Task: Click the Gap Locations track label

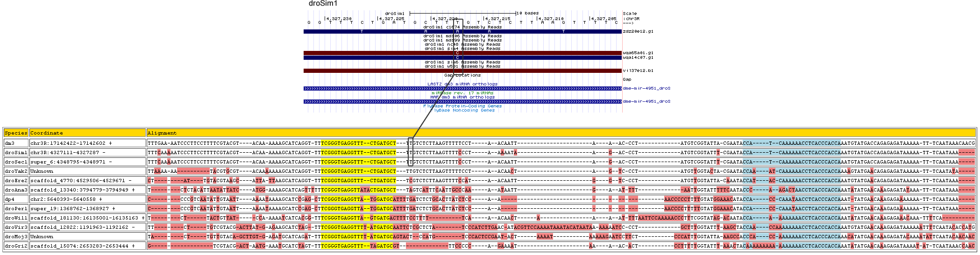Action: coord(462,75)
